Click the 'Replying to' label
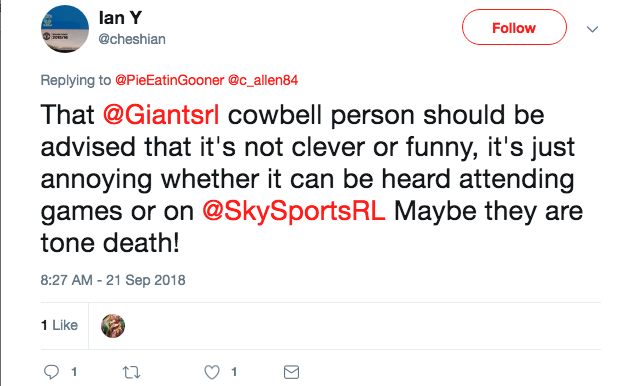Image resolution: width=640 pixels, height=386 pixels. [x=76, y=80]
